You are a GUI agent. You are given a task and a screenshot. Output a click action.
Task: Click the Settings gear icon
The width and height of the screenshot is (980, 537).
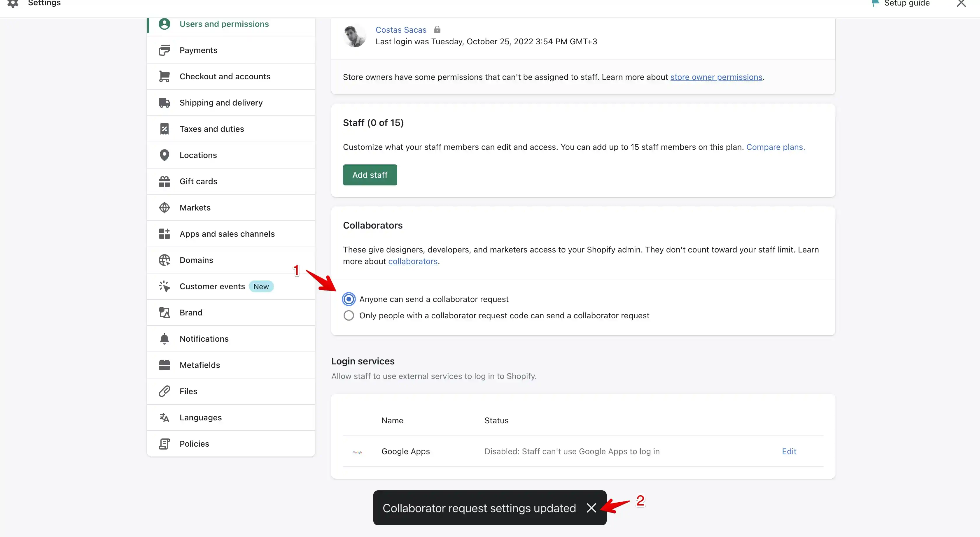13,3
